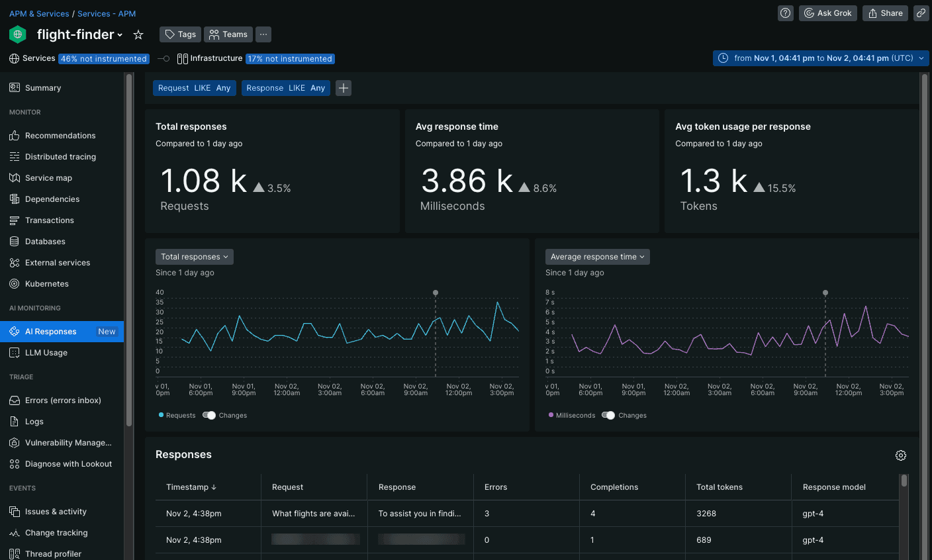Click the Ask Grok button
Viewport: 932px width, 560px height.
tap(827, 13)
